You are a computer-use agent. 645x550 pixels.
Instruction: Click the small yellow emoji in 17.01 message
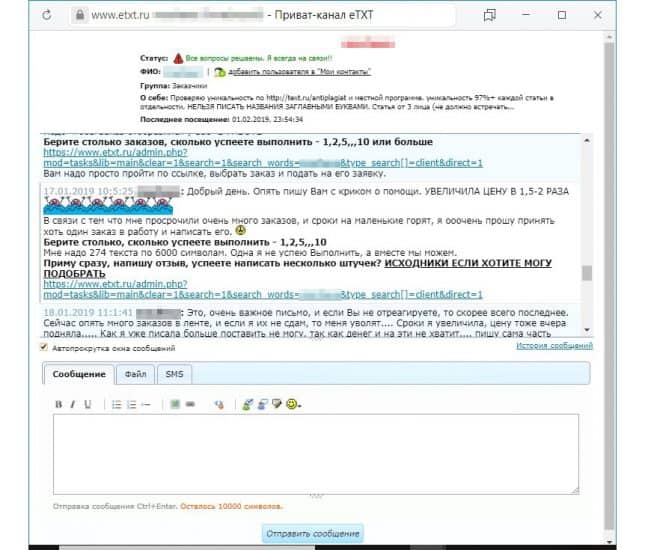click(240, 230)
